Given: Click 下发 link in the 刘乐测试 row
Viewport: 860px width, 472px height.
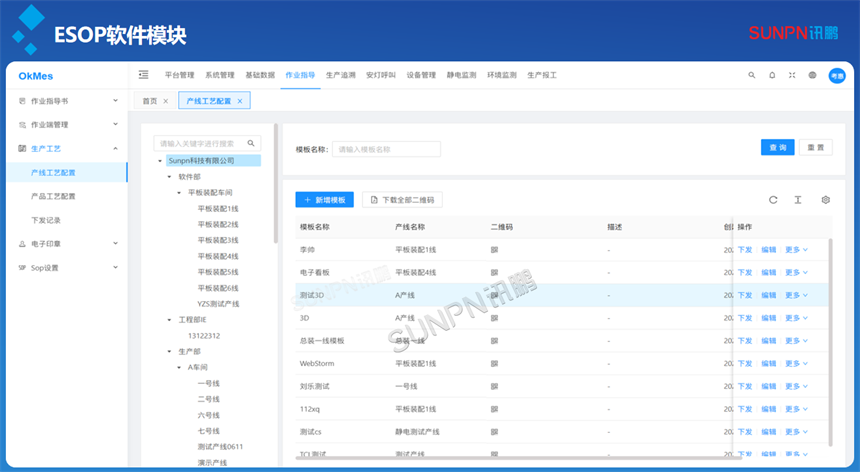Looking at the screenshot, I should pyautogui.click(x=745, y=386).
